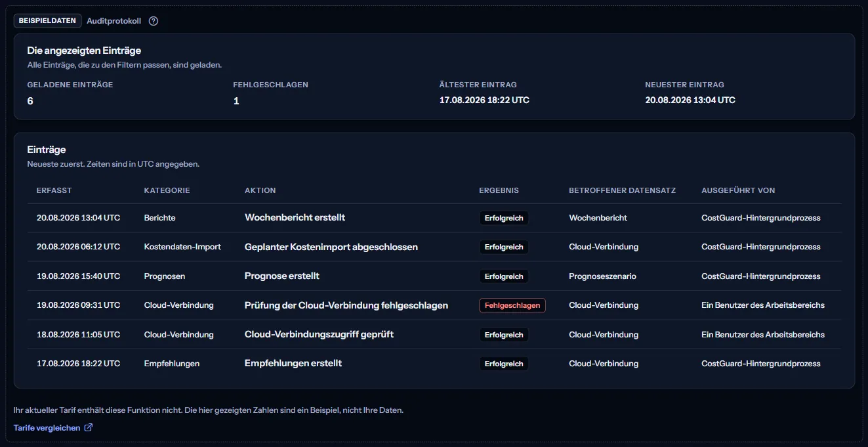The width and height of the screenshot is (868, 447).
Task: Select the "Auditprotokoll" title text
Action: click(114, 21)
